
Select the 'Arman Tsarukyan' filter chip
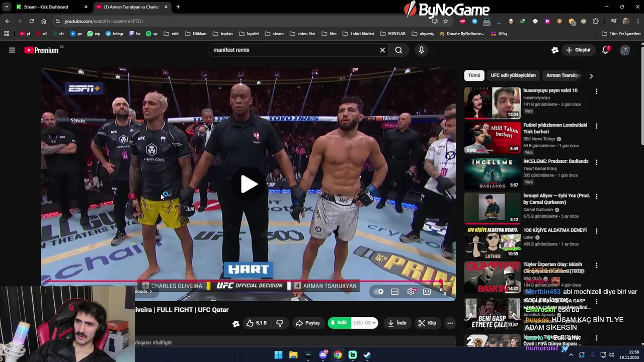click(x=563, y=75)
